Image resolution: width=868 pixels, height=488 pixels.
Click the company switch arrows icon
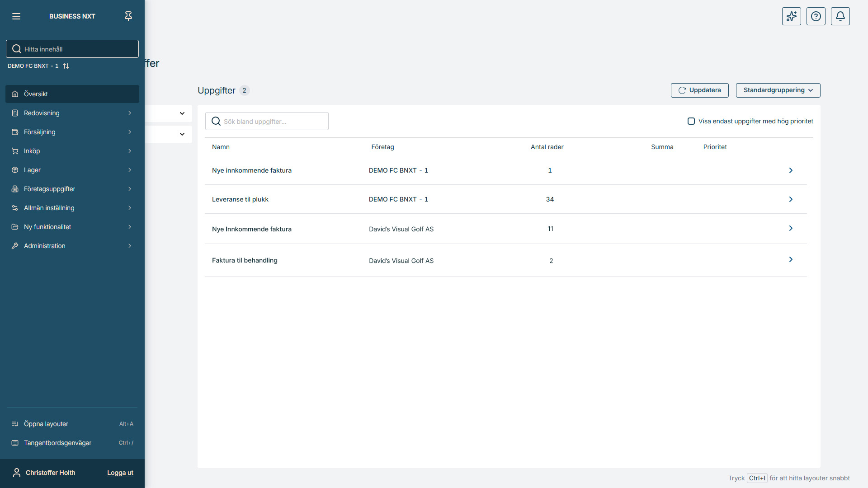pos(66,66)
